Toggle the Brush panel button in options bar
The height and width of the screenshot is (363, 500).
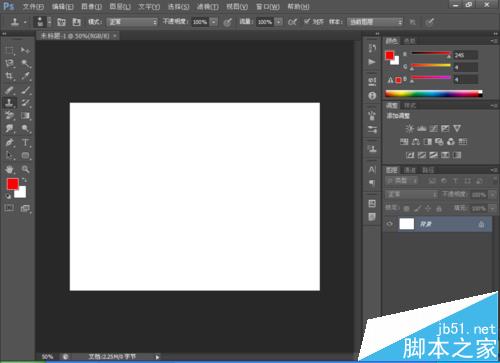tap(61, 22)
